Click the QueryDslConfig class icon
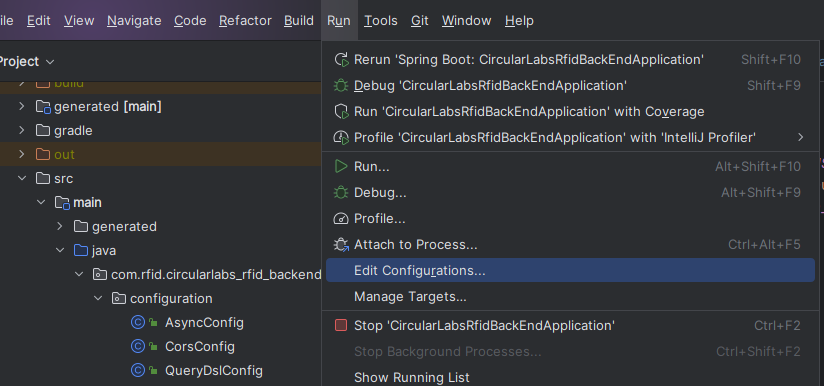The image size is (824, 386). click(138, 371)
